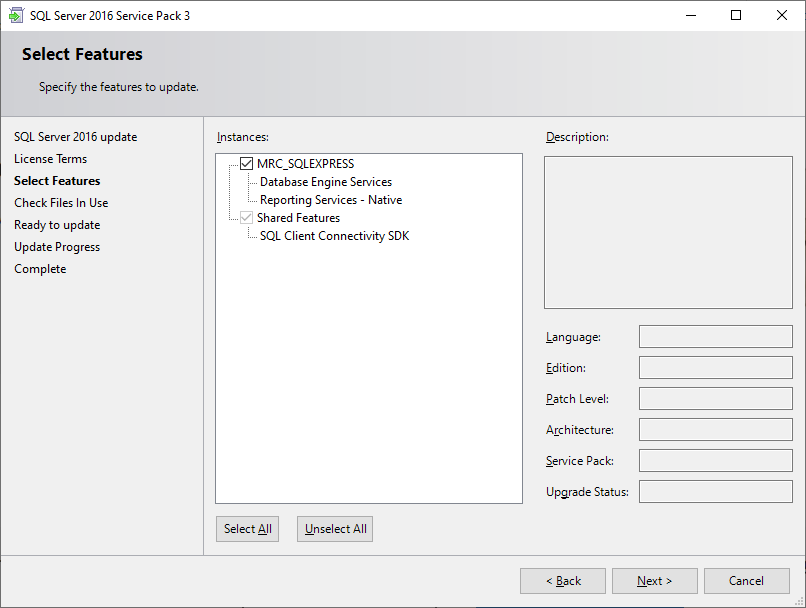
Task: Select SQL Client Connectivity SDK item
Action: point(334,236)
